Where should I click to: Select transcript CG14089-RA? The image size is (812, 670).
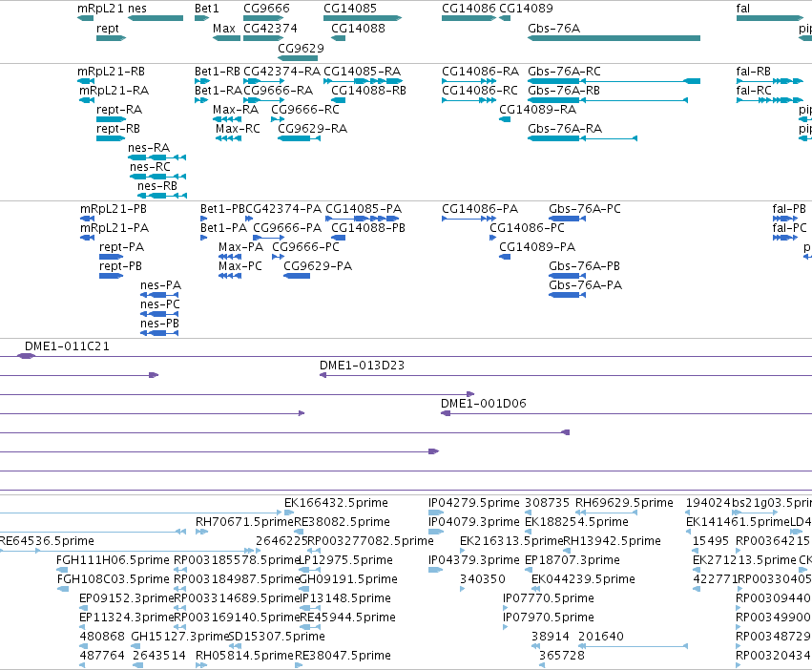505,119
